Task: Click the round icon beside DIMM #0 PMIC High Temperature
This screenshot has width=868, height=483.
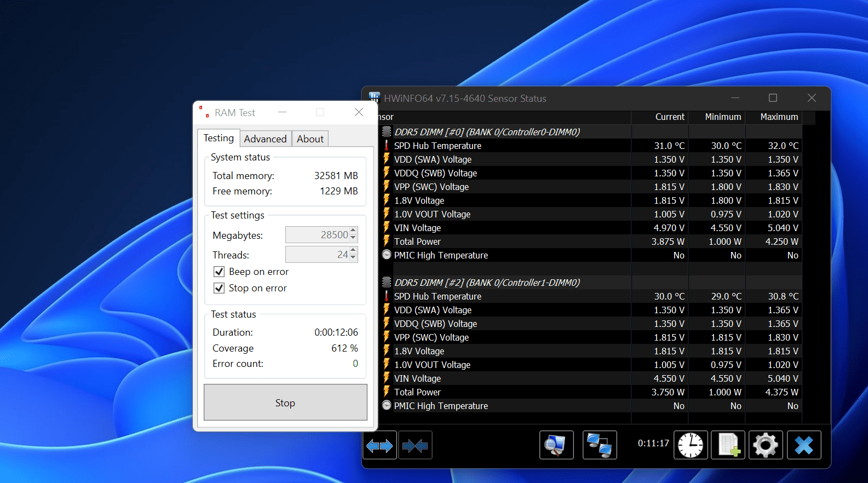Action: click(x=387, y=255)
